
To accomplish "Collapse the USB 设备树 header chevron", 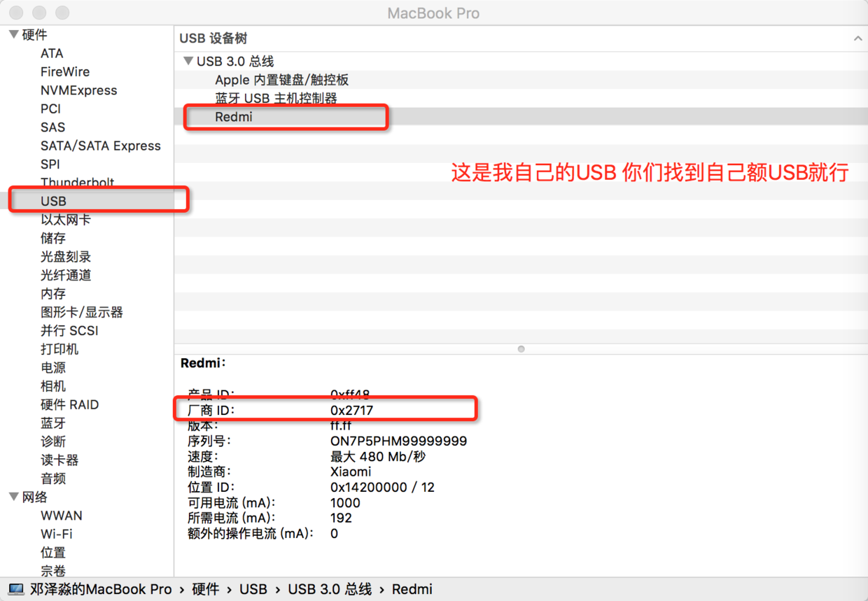I will coord(857,38).
